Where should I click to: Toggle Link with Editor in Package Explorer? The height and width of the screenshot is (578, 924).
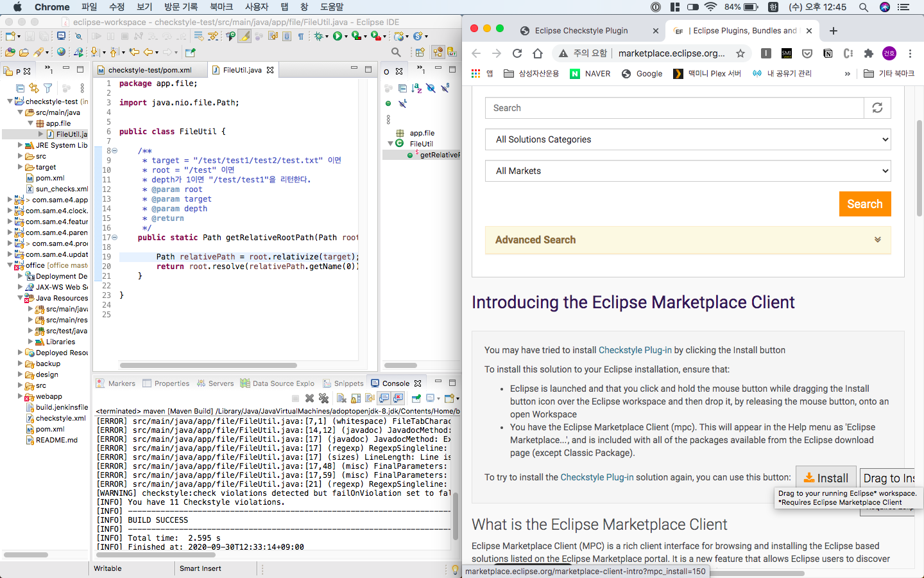point(34,88)
